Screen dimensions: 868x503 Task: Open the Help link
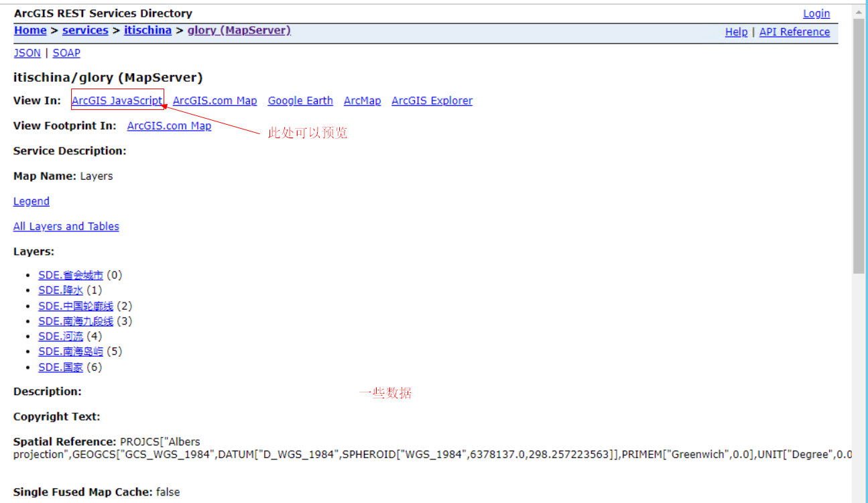[736, 32]
